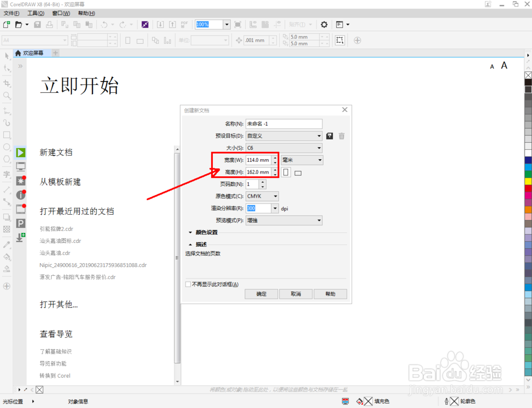Click the 高度 162.0 mm field
The width and height of the screenshot is (532, 408).
click(x=258, y=172)
